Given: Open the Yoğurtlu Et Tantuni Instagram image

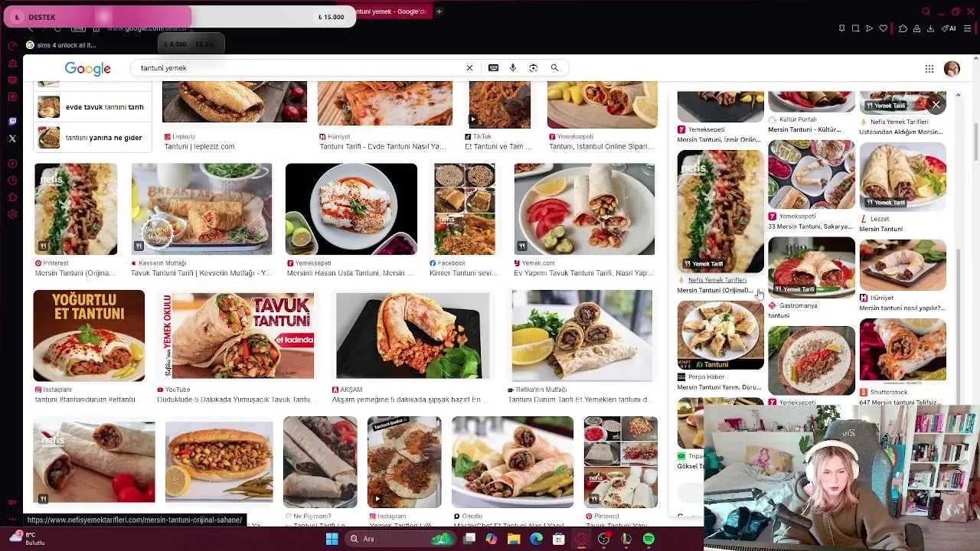Looking at the screenshot, I should coord(89,335).
